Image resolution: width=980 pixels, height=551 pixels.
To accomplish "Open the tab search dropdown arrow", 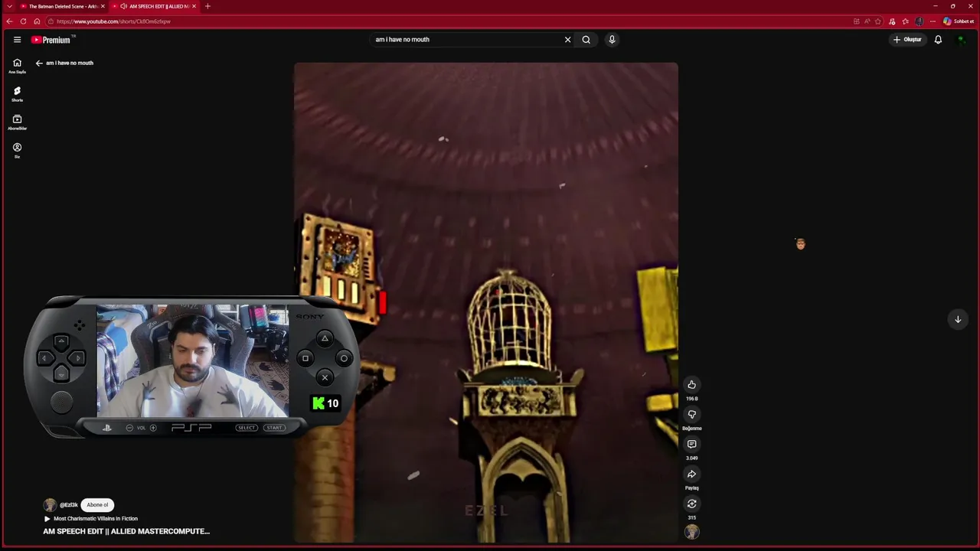I will 9,6.
